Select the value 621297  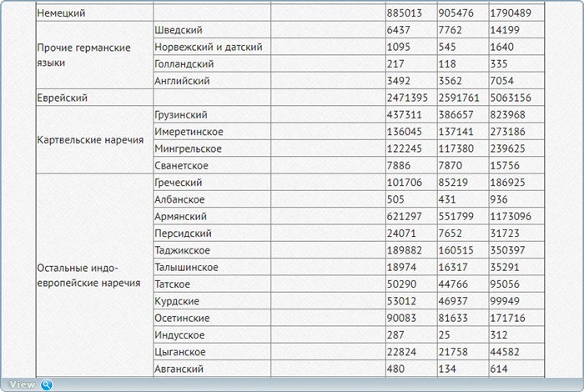tap(404, 216)
